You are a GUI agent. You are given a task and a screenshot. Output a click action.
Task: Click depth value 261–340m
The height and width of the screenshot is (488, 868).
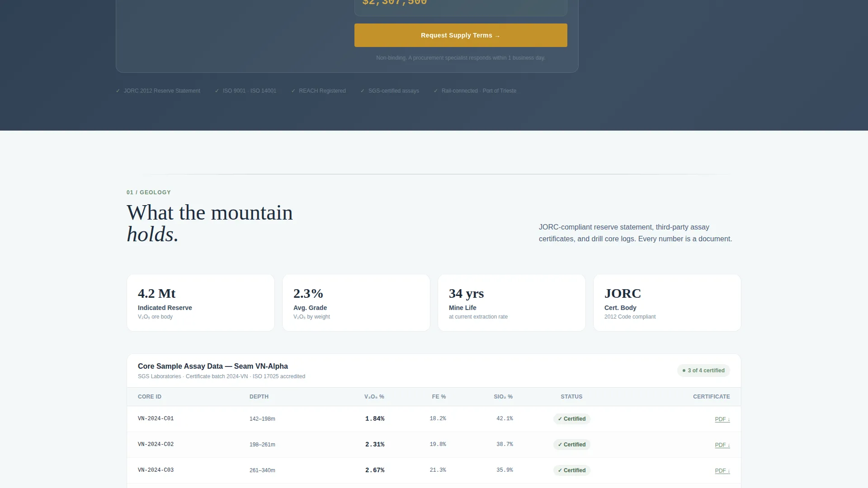tap(262, 470)
